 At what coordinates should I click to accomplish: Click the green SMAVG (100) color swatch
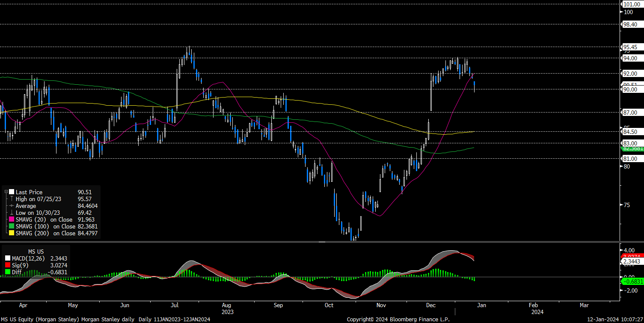(x=12, y=227)
